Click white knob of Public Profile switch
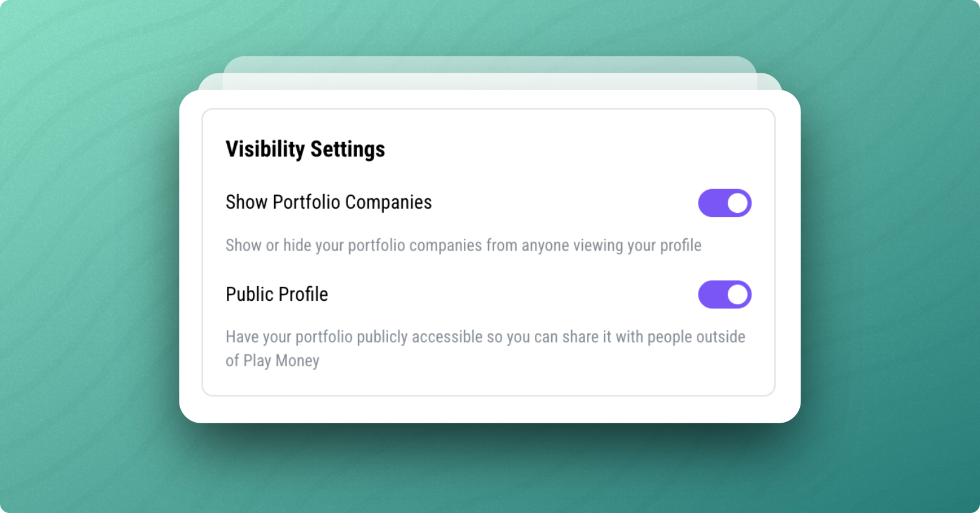The height and width of the screenshot is (513, 980). (x=737, y=295)
